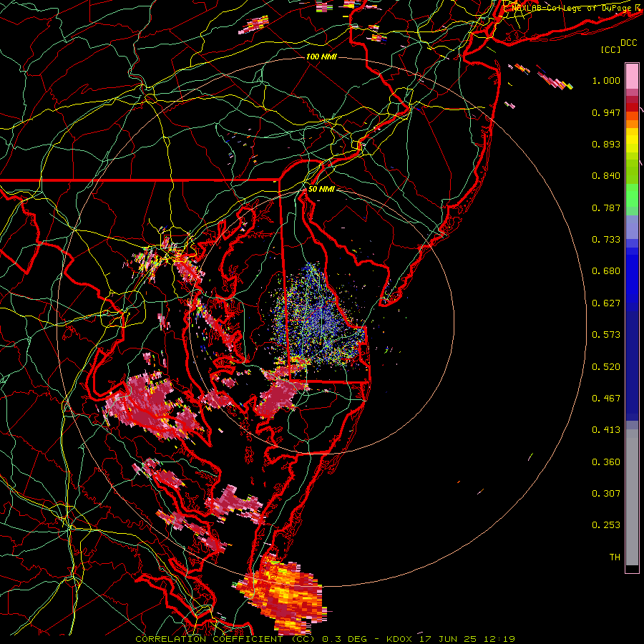Select the 0.627 legend value
Image resolution: width=644 pixels, height=644 pixels.
pos(606,303)
